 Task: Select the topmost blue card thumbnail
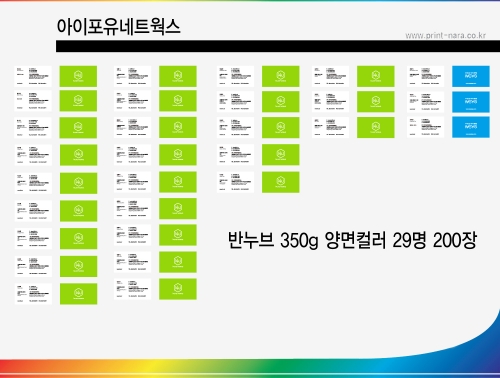471,76
